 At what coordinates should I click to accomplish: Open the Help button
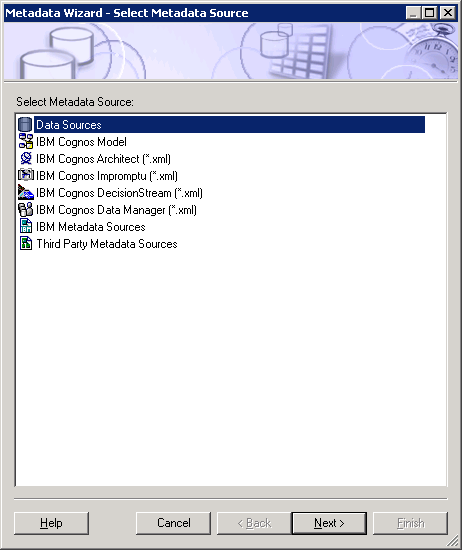(x=52, y=523)
